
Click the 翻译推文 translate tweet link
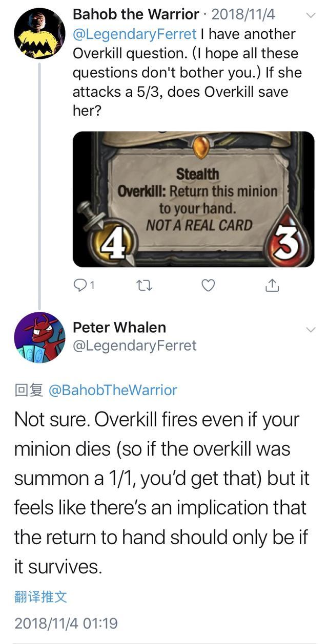tap(40, 596)
